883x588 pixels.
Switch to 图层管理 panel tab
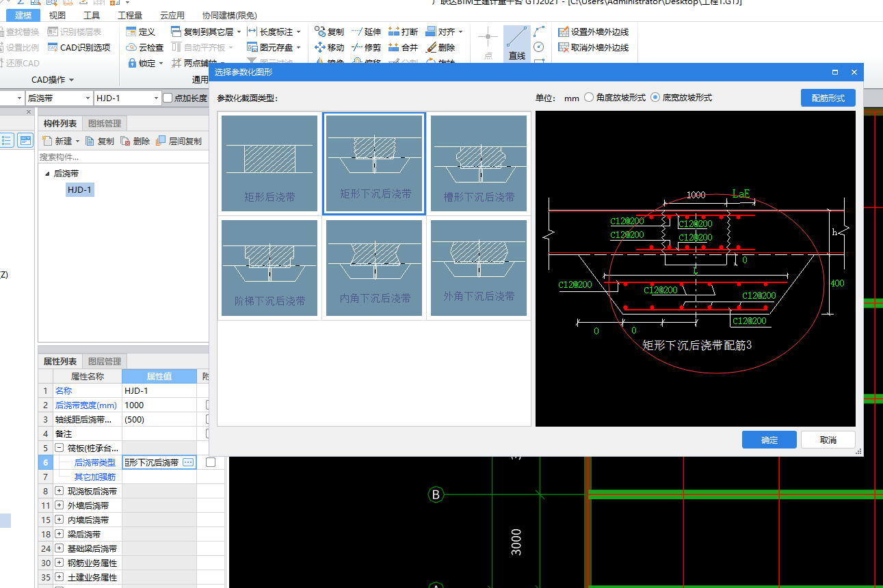tap(105, 361)
